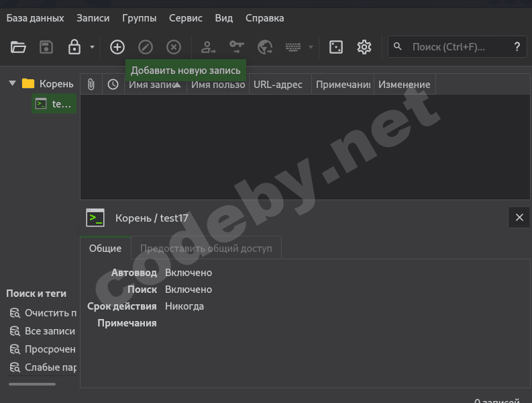Lock the database with padlock icon

(74, 47)
